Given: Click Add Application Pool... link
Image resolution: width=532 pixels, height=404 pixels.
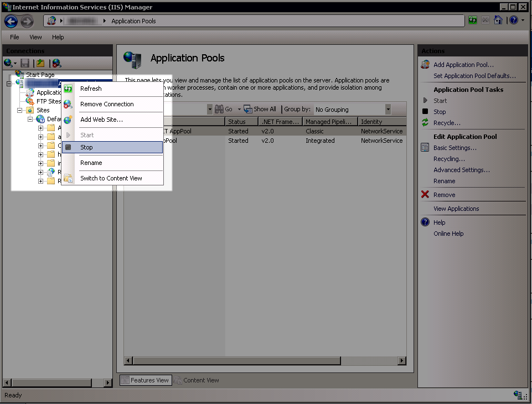Looking at the screenshot, I should [463, 65].
